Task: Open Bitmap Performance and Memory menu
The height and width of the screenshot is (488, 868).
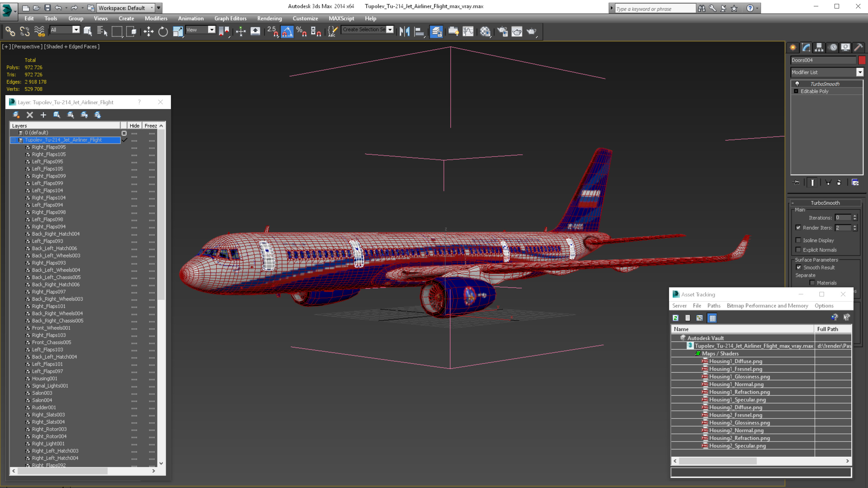Action: pyautogui.click(x=767, y=305)
